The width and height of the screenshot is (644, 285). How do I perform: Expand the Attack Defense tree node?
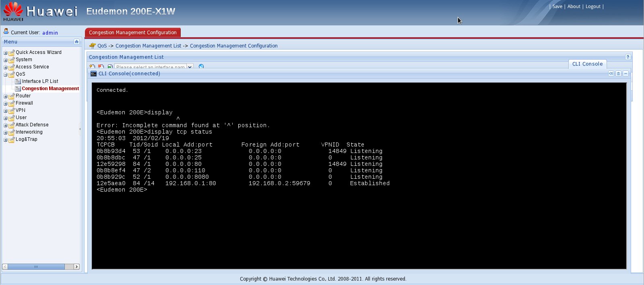point(6,125)
